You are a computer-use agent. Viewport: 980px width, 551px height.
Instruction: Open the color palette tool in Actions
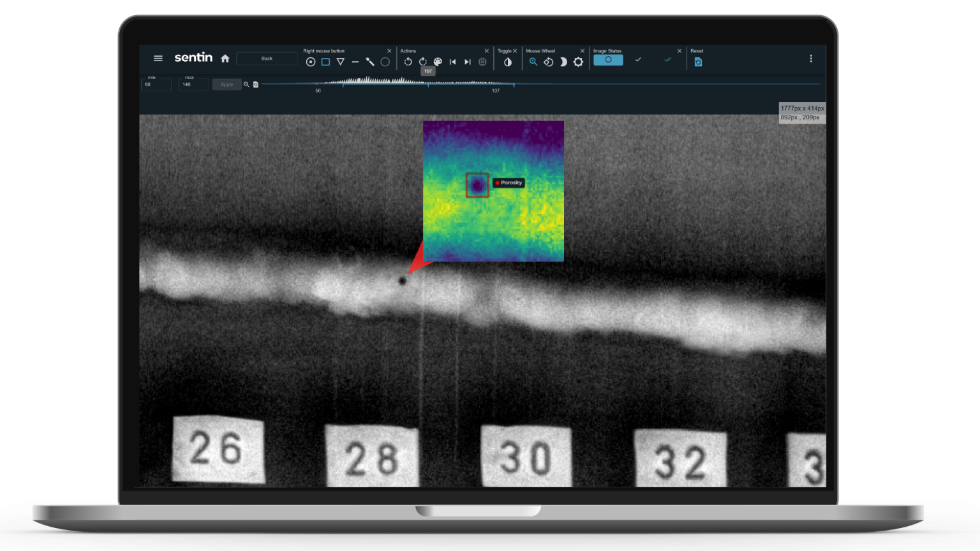click(437, 61)
